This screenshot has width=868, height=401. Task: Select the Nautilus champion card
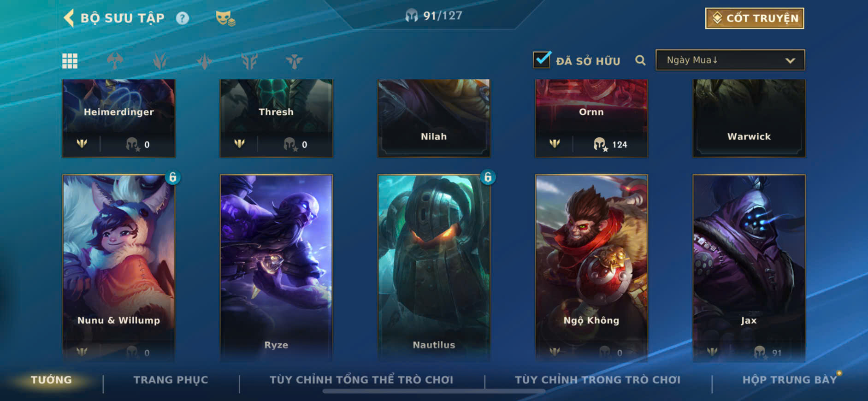click(x=434, y=267)
